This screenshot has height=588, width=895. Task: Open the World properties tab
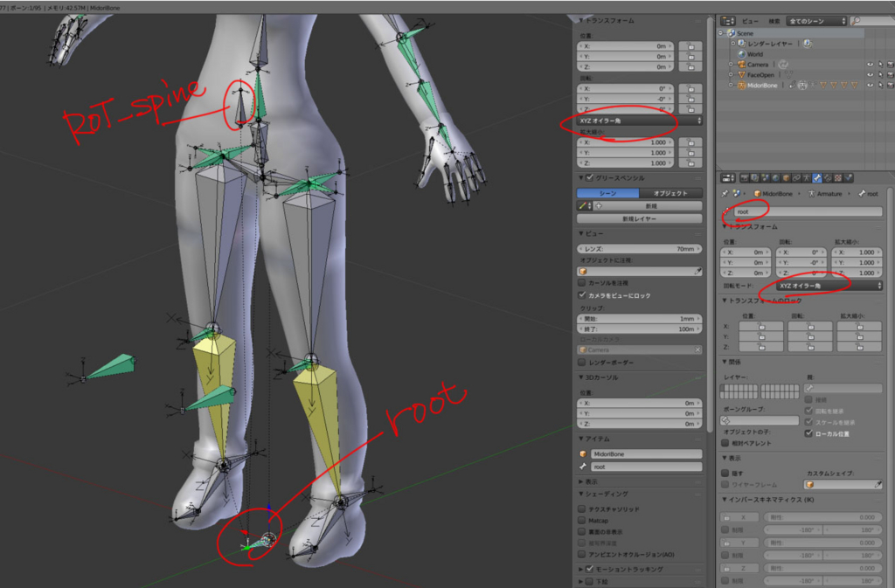click(x=776, y=177)
